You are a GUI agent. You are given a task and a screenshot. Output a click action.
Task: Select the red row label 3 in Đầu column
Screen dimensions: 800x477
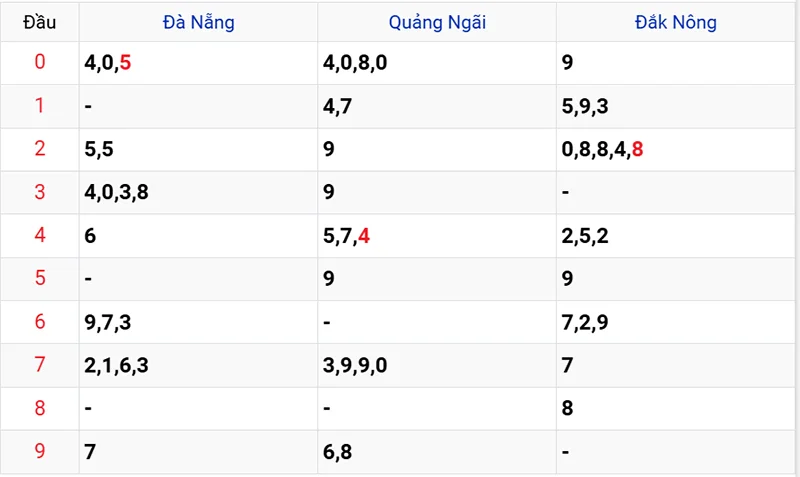point(40,192)
